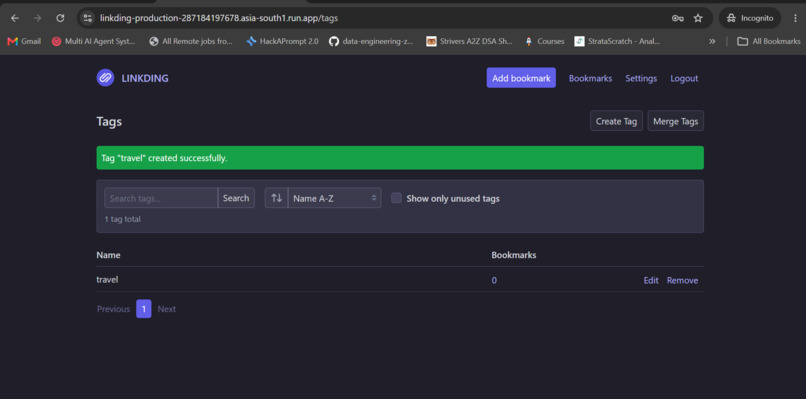Image resolution: width=806 pixels, height=399 pixels.
Task: Click the travel tag name
Action: [x=107, y=280]
